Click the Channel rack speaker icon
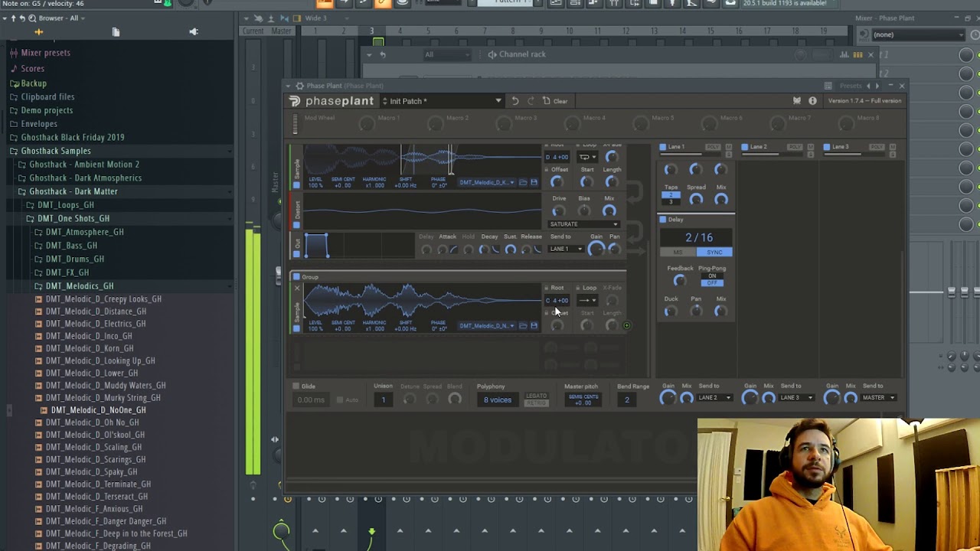Viewport: 980px width, 551px height. click(x=492, y=54)
